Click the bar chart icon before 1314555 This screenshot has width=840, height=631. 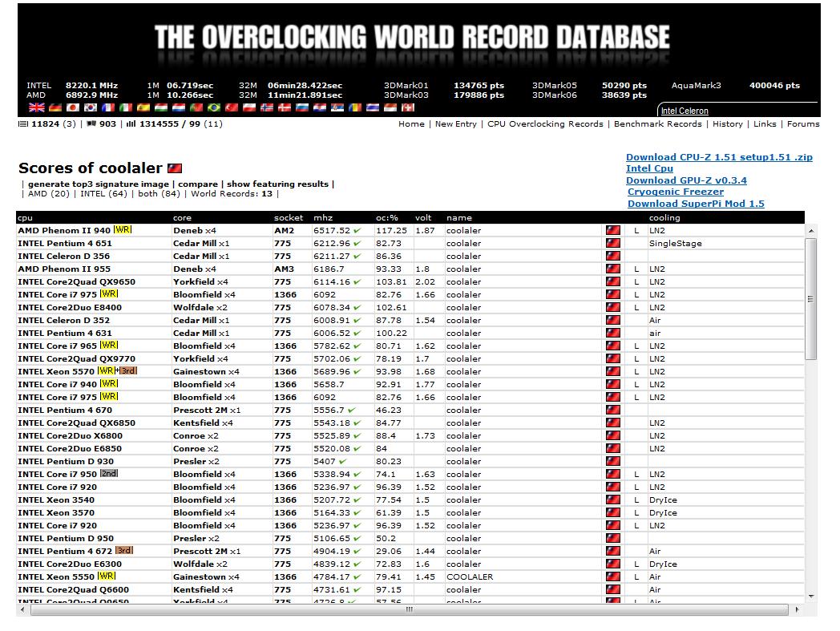[x=131, y=123]
